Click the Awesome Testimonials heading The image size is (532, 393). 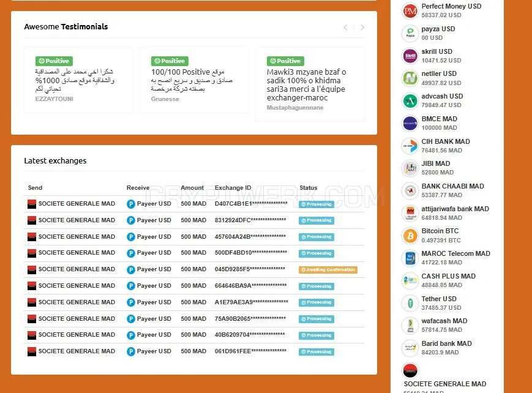[66, 27]
